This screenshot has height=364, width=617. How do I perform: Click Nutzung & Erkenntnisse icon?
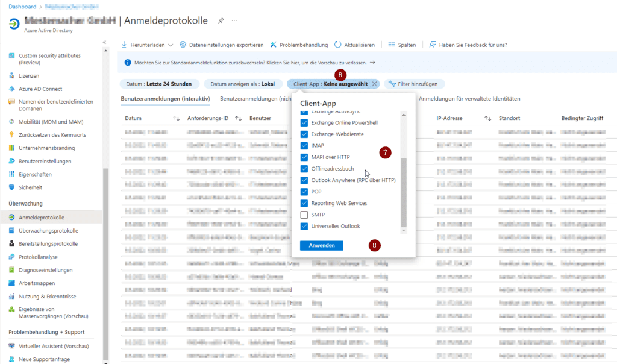[x=11, y=297]
